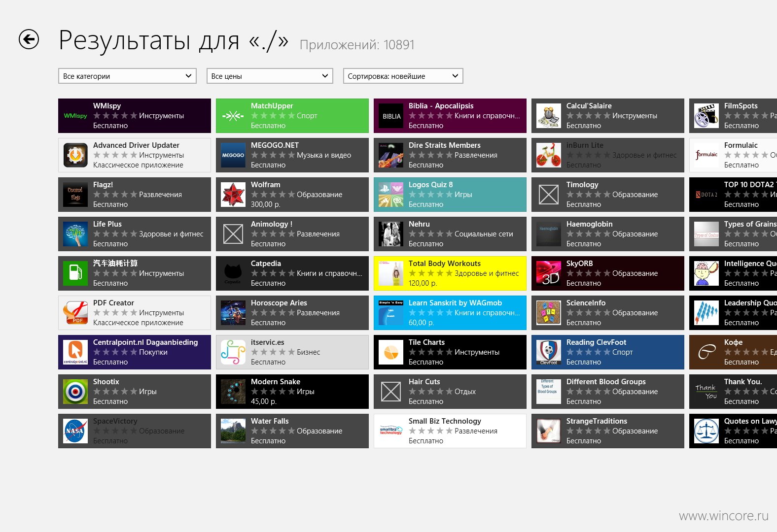Screen dimensions: 777x532
Task: Click the PDF Creator app icon
Action: [x=75, y=313]
